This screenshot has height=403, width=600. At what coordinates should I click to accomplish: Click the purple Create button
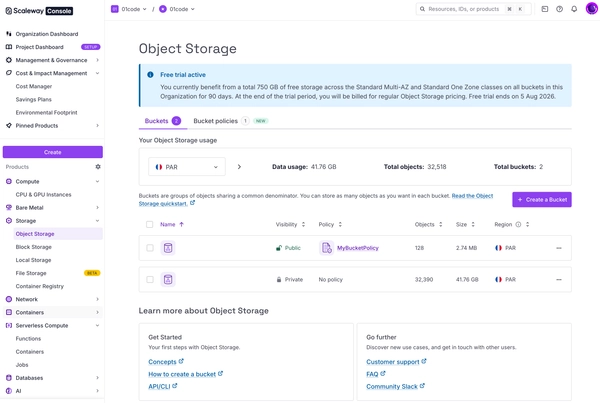click(53, 152)
